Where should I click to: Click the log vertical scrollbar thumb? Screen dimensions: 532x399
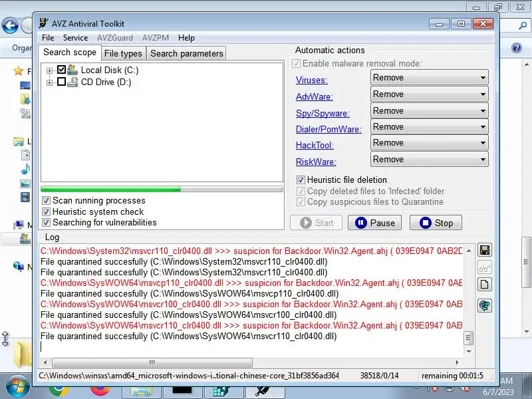pyautogui.click(x=468, y=338)
